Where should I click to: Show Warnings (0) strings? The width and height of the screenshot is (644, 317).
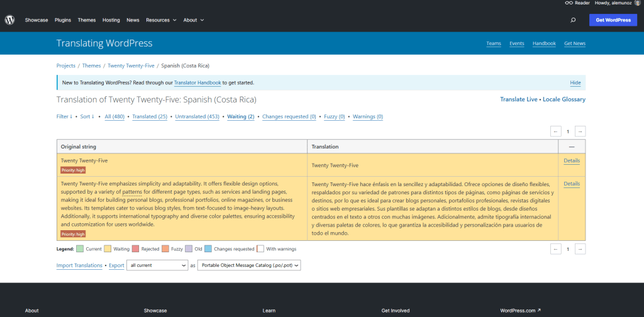(x=368, y=116)
